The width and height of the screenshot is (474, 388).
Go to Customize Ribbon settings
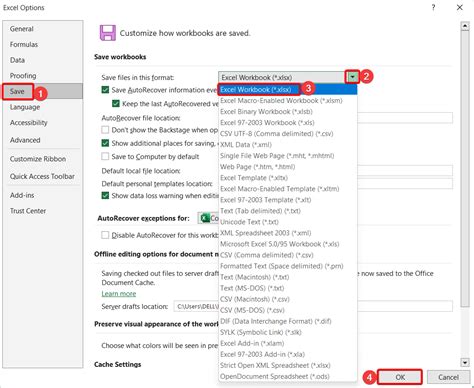pos(38,159)
